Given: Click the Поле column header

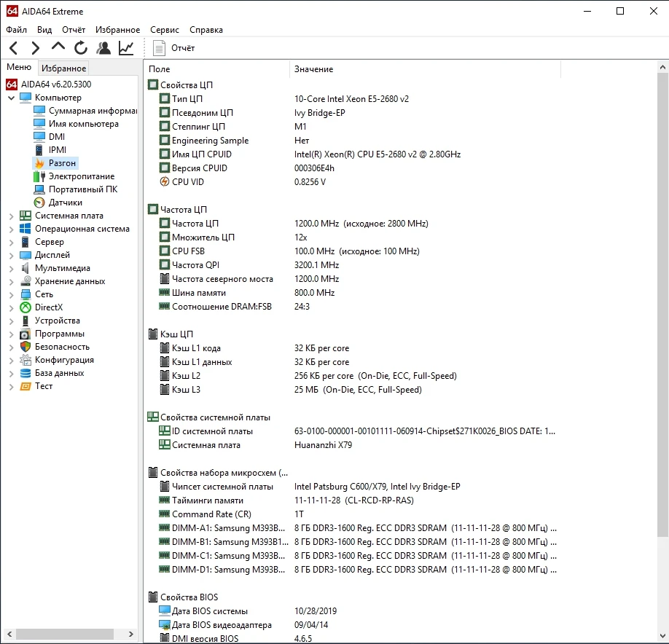Looking at the screenshot, I should (x=218, y=69).
